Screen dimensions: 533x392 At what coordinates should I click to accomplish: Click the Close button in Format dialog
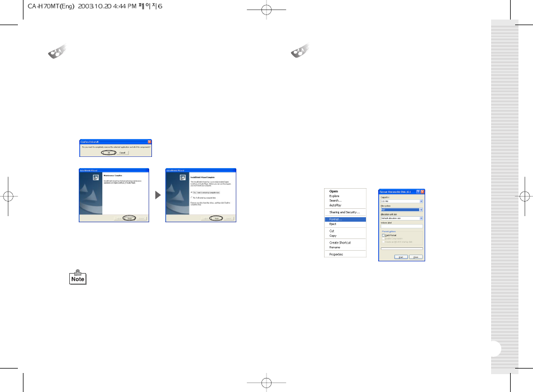416,257
